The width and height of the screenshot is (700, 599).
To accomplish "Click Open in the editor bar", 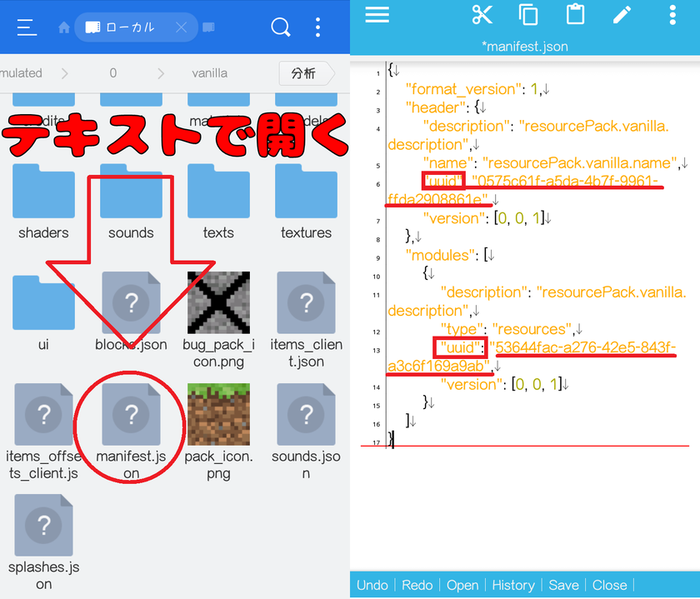I will click(462, 585).
